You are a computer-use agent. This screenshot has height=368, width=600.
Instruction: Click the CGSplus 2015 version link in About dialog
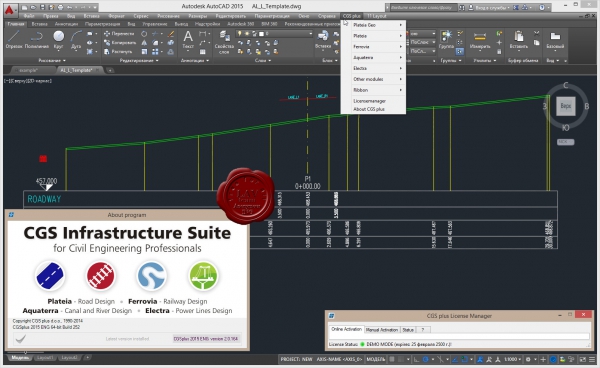point(205,339)
